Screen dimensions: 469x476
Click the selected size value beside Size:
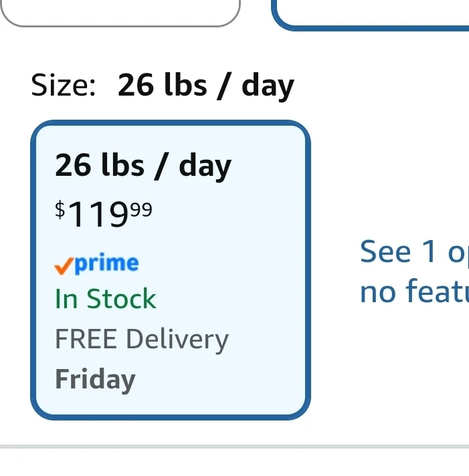click(205, 86)
